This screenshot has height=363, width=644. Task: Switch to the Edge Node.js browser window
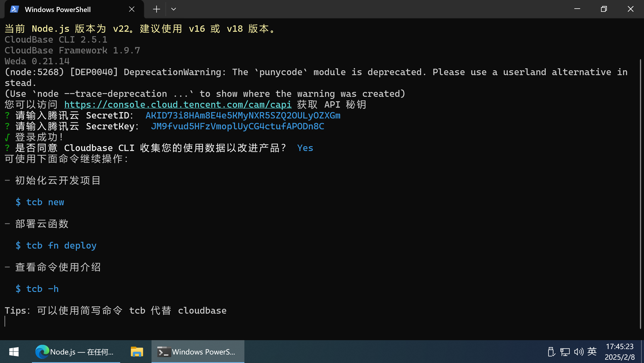click(x=76, y=352)
